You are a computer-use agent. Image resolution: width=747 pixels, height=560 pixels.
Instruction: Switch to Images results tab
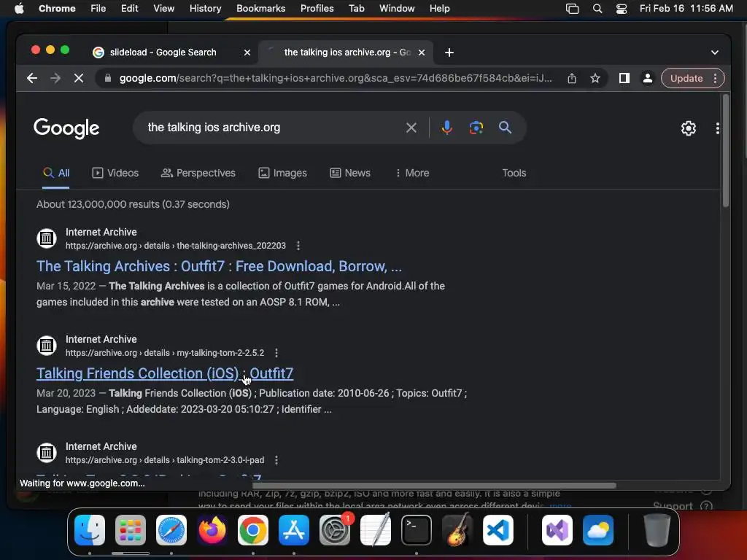click(282, 173)
